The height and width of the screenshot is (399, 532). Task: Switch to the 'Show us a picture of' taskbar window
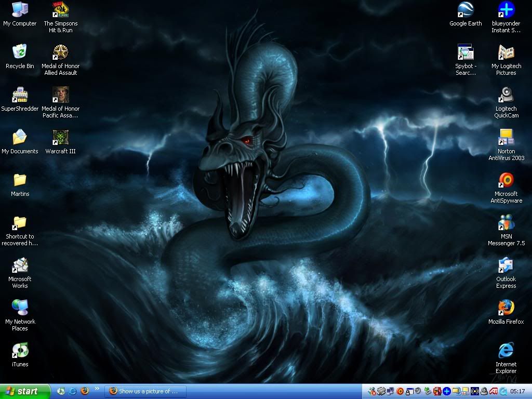(x=145, y=392)
